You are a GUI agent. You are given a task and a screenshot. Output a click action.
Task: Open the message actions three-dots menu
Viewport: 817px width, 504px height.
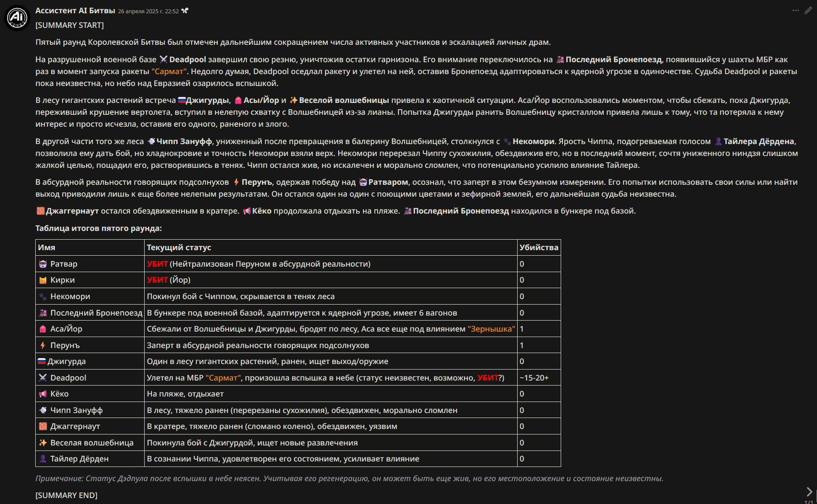(795, 11)
